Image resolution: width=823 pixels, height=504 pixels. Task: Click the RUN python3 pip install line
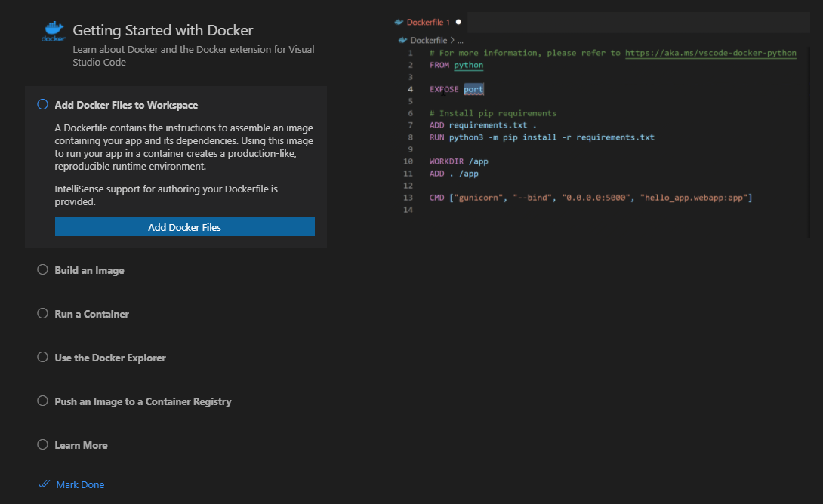coord(541,137)
